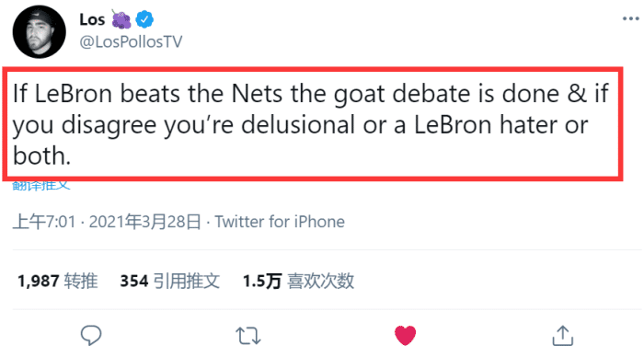Click the 翻译推文 translate tweet link
The image size is (644, 357).
coord(41,185)
